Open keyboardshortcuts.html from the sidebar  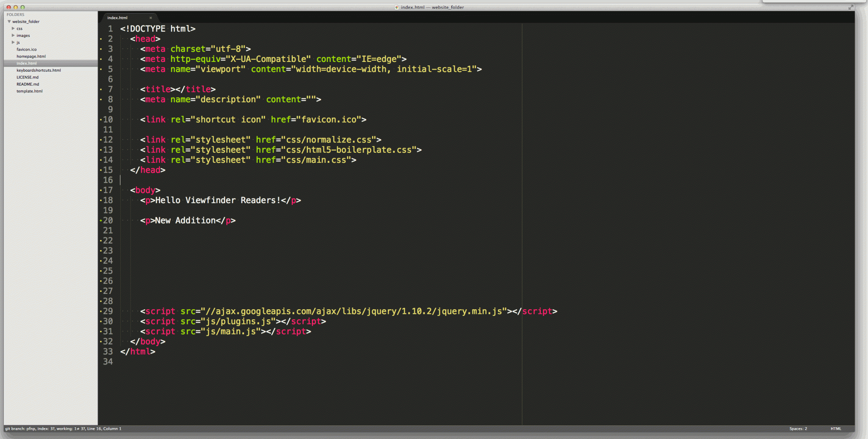pyautogui.click(x=38, y=70)
